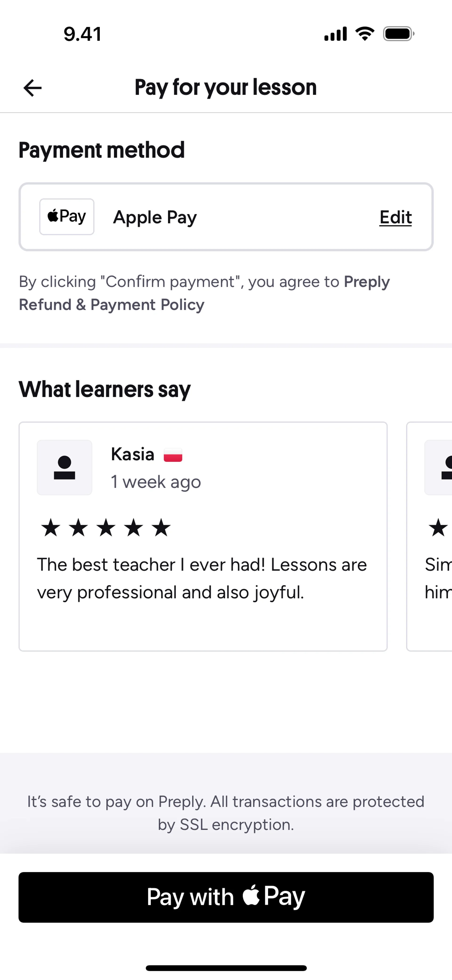Tap Kasia's profile avatar
452x980 pixels.
tap(65, 468)
